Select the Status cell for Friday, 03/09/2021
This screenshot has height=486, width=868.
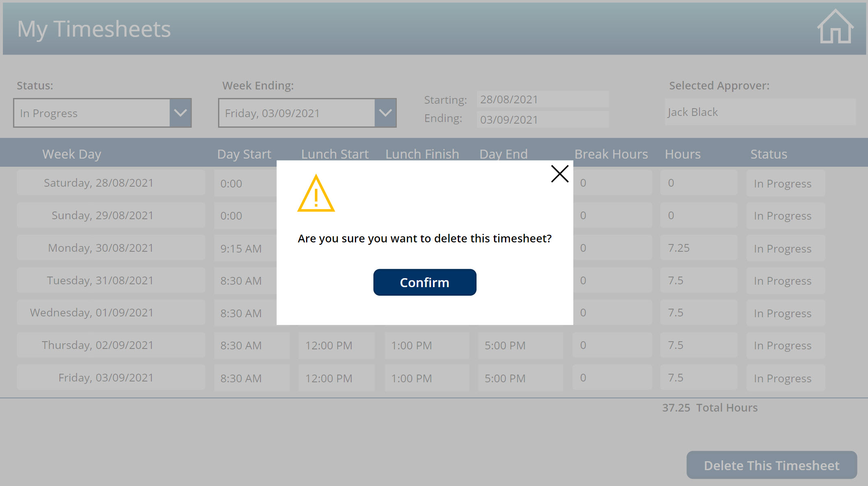tap(785, 377)
